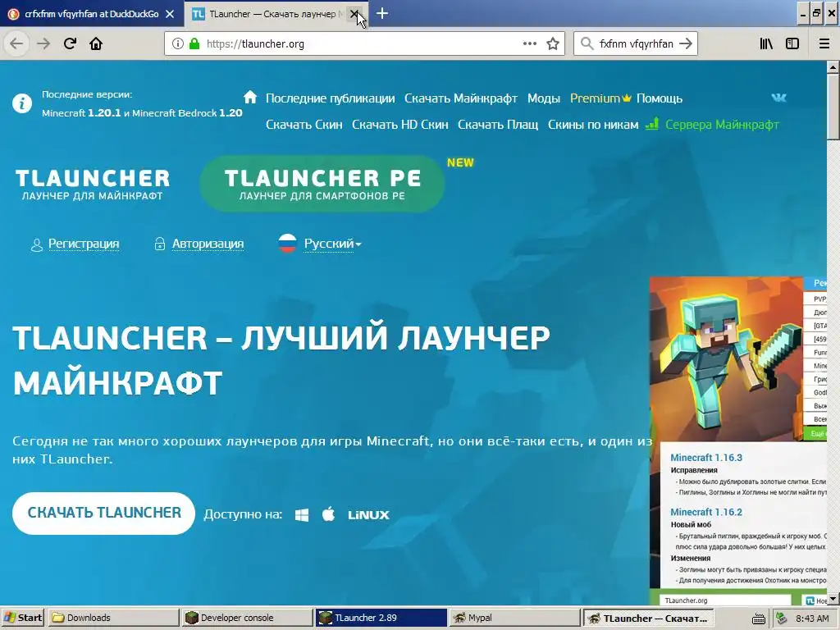The width and height of the screenshot is (840, 630).
Task: Open Скачать Плащ link
Action: tap(498, 125)
